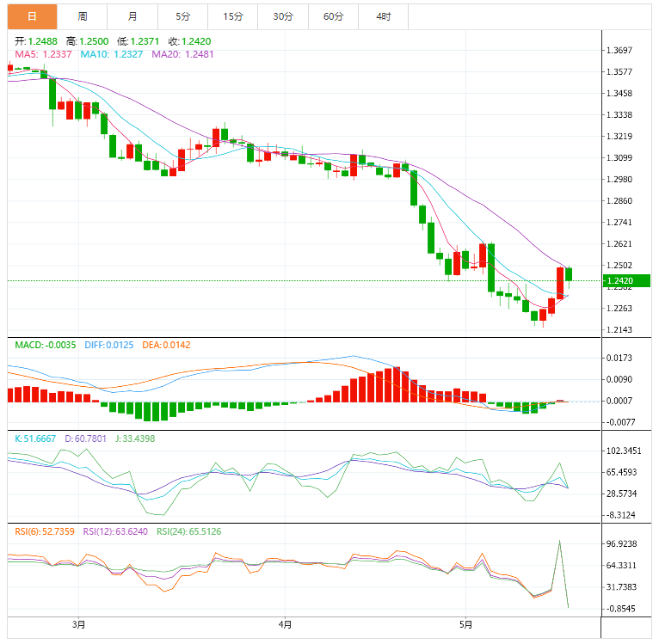Open the 15分 timeframe tab

[x=233, y=16]
